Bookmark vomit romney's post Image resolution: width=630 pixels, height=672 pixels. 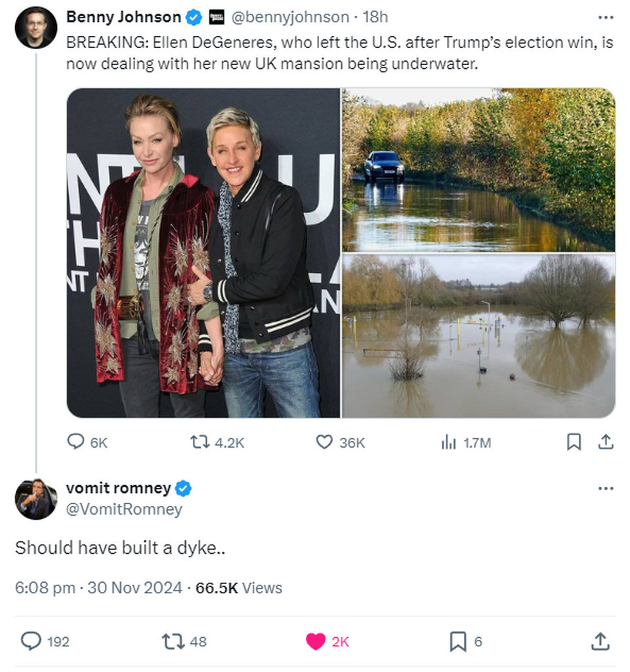point(457,641)
